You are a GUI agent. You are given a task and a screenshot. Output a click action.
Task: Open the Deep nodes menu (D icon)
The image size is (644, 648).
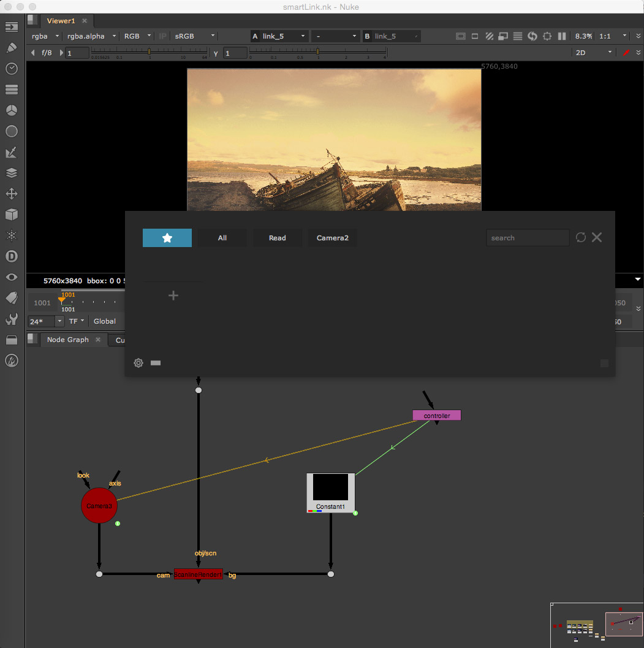point(11,256)
